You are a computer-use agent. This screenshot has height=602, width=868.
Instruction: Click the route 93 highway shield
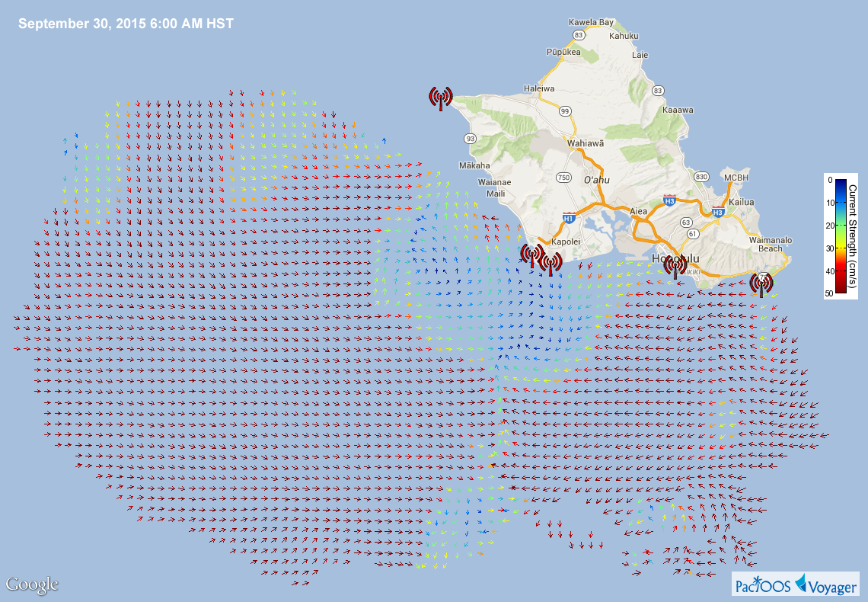click(x=471, y=139)
